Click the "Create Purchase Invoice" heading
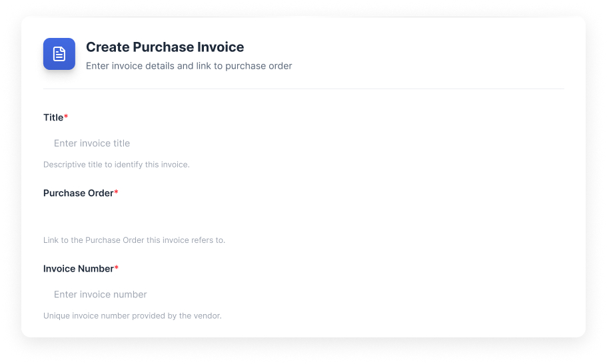 (165, 47)
